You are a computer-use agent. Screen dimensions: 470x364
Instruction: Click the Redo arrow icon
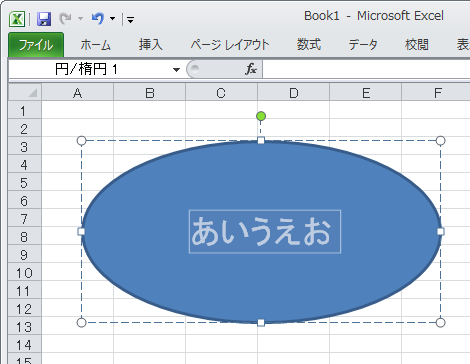tap(65, 19)
